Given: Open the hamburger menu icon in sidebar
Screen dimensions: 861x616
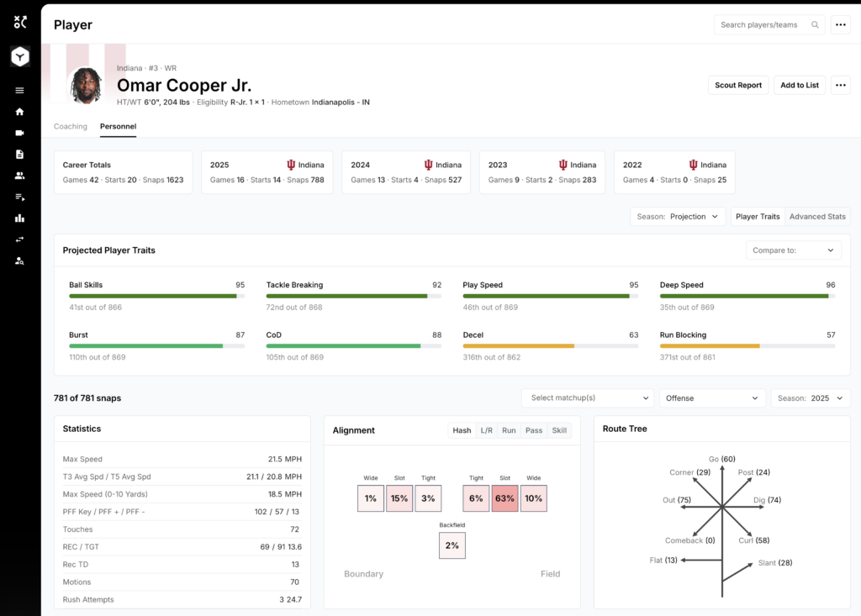Looking at the screenshot, I should pos(20,91).
